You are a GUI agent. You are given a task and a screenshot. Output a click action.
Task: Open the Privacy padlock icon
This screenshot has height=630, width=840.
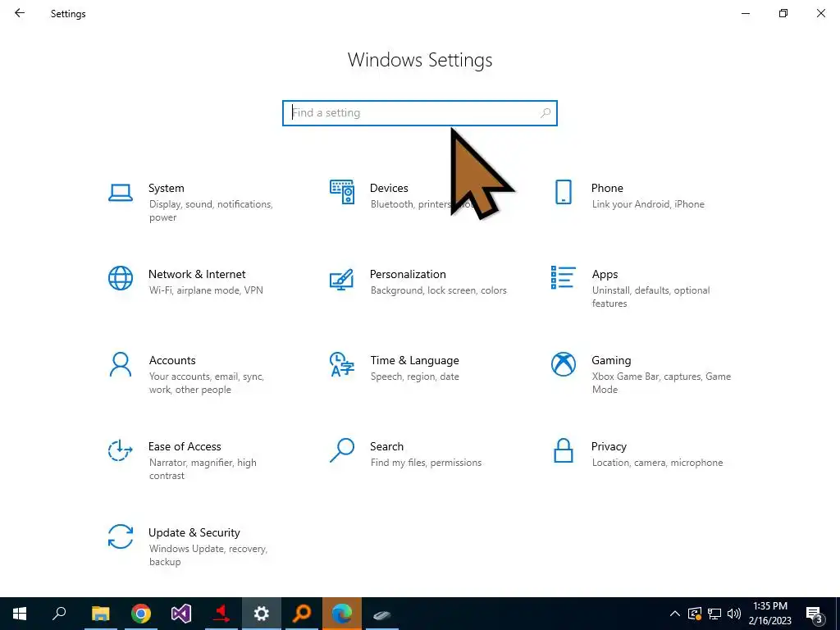pyautogui.click(x=563, y=450)
